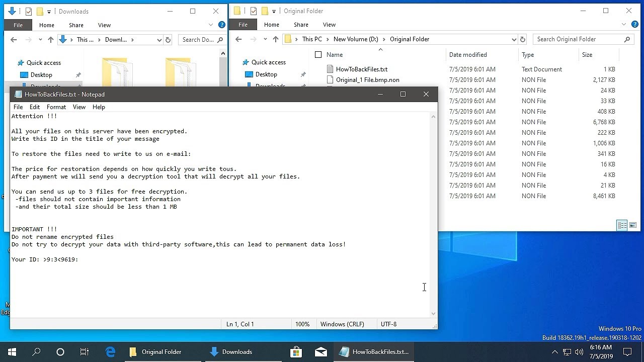This screenshot has height=362, width=644.
Task: Expand ribbon chevron in Downloads window
Action: [211, 25]
